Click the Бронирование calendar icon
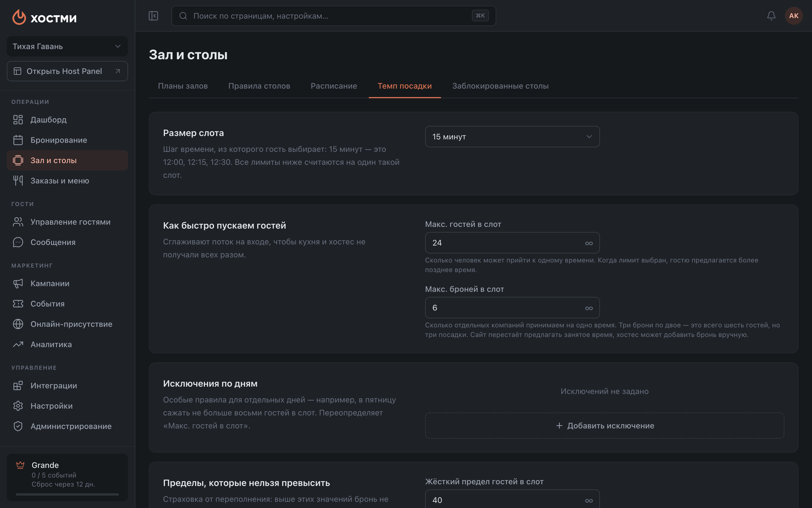 (x=18, y=140)
